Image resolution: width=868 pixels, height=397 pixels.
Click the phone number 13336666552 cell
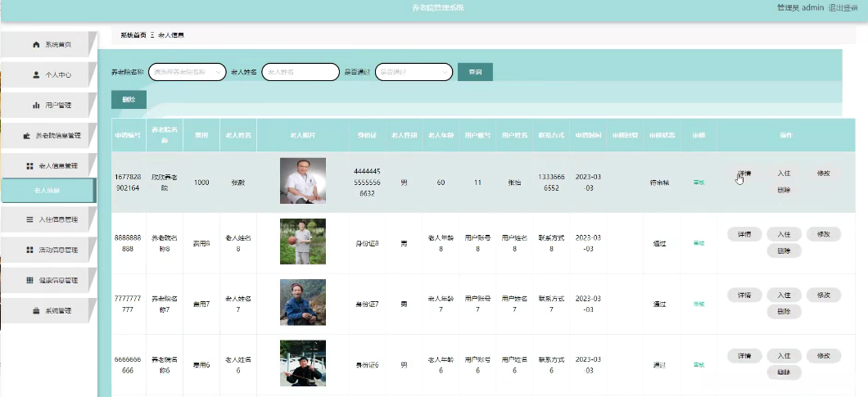[551, 183]
